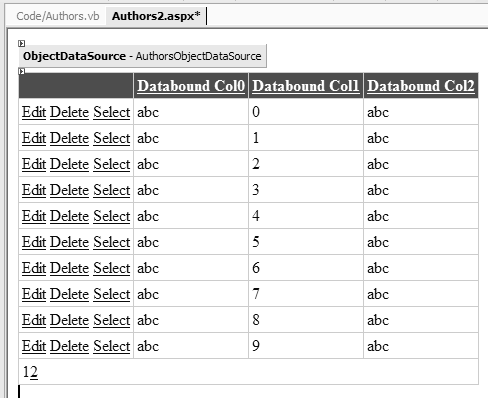Click Edit in the row with value 0
488x398 pixels.
tap(34, 112)
